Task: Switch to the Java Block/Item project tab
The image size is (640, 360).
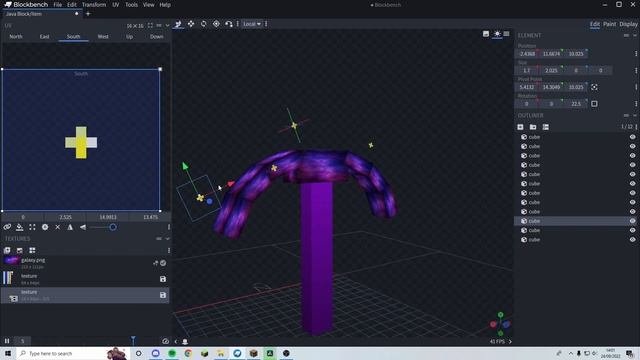Action: click(x=41, y=14)
